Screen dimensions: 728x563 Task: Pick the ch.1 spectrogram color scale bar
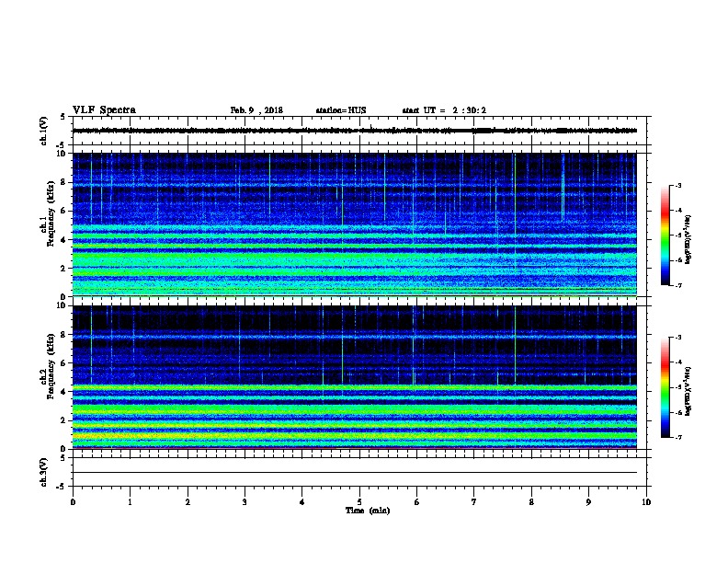click(x=665, y=236)
